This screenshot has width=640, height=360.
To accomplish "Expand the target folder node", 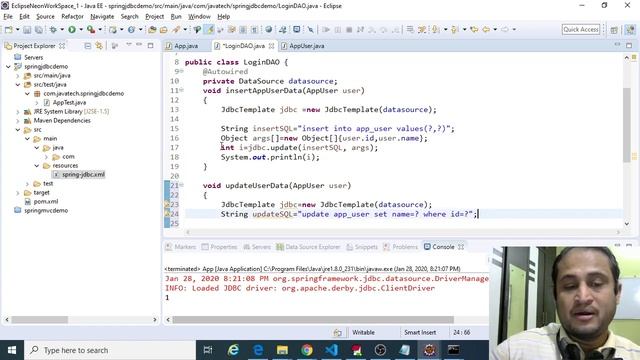I will tap(18, 193).
